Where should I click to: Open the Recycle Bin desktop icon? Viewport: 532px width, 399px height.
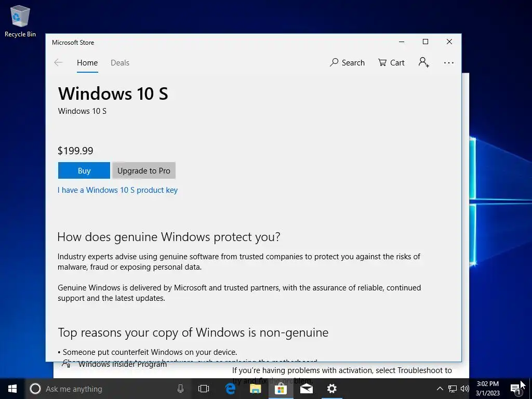coord(20,21)
